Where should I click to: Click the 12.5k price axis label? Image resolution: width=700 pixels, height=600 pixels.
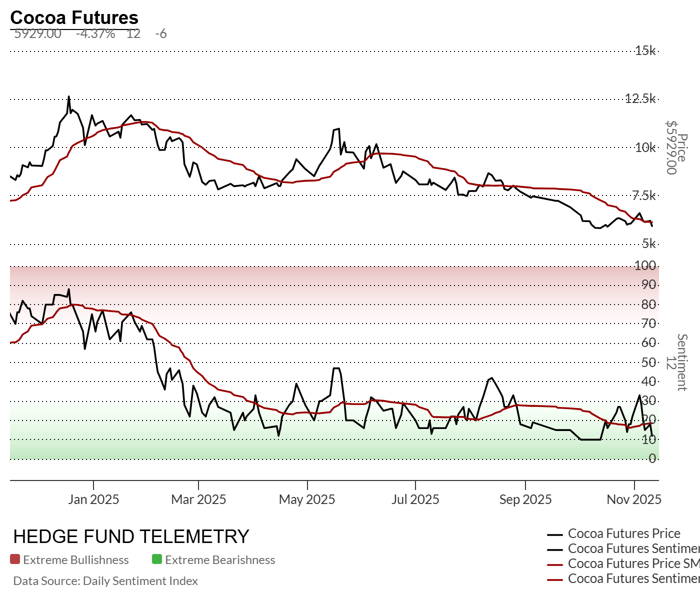click(x=640, y=98)
